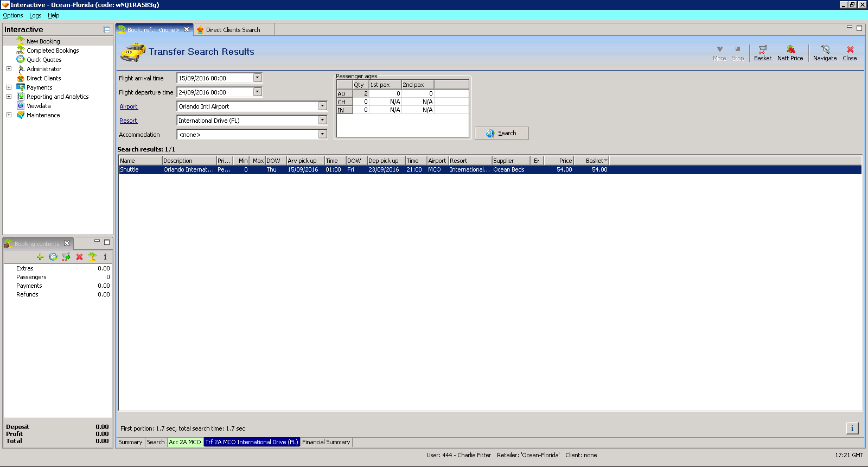Image resolution: width=868 pixels, height=467 pixels.
Task: Click the greyed Stop toolbar button
Action: 738,53
